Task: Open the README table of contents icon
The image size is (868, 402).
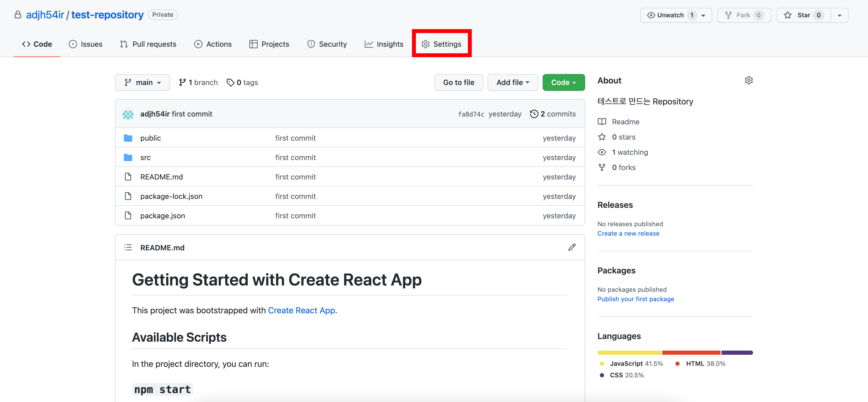Action: coord(128,247)
